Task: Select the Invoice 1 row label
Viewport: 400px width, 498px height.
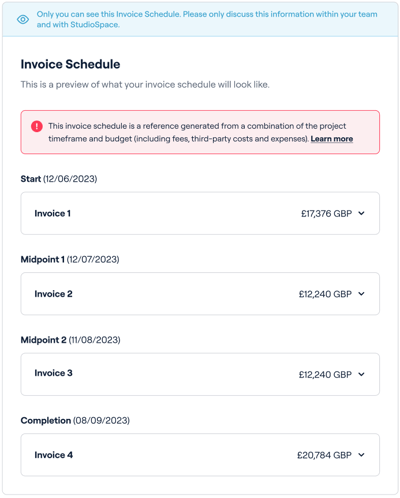Action: coord(53,213)
